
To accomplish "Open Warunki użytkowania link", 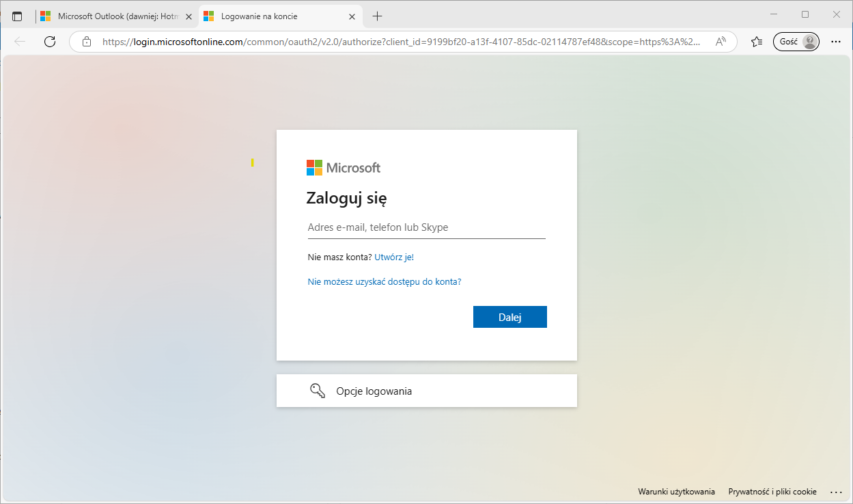I will [677, 492].
